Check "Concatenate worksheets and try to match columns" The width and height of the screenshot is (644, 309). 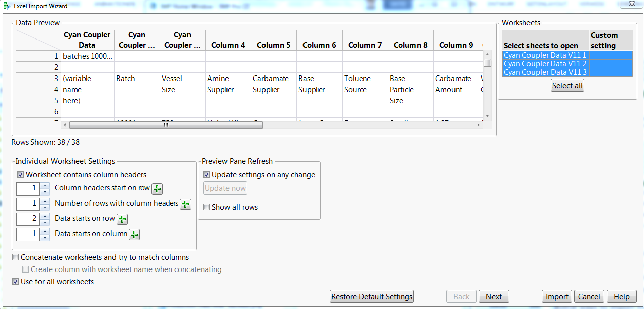(15, 257)
